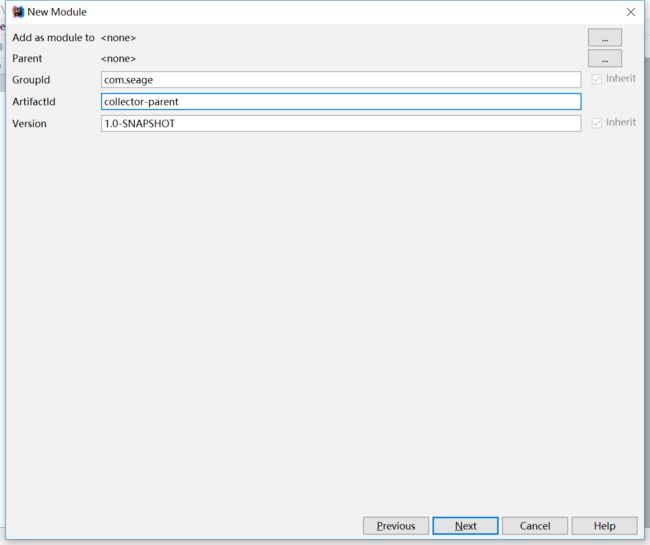Browse for the Parent module

(605, 58)
